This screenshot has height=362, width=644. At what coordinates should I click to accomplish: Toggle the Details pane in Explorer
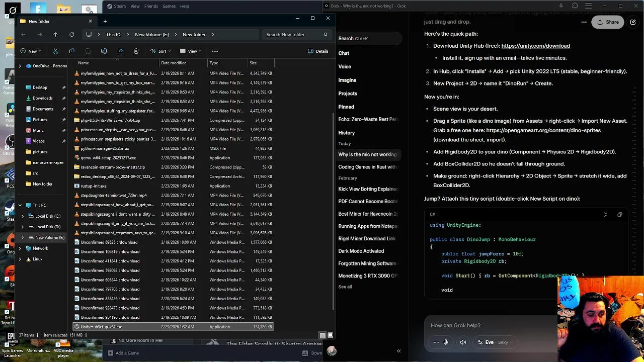(318, 51)
